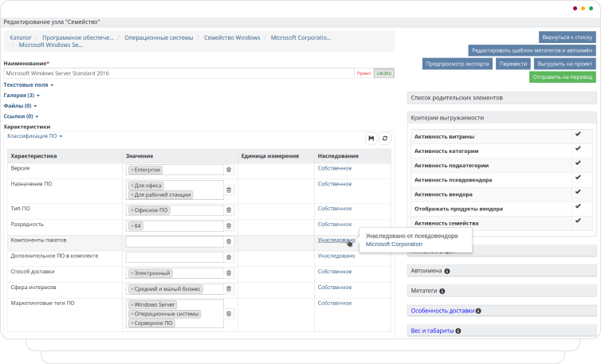Expand the Метатеги panel

[501, 291]
